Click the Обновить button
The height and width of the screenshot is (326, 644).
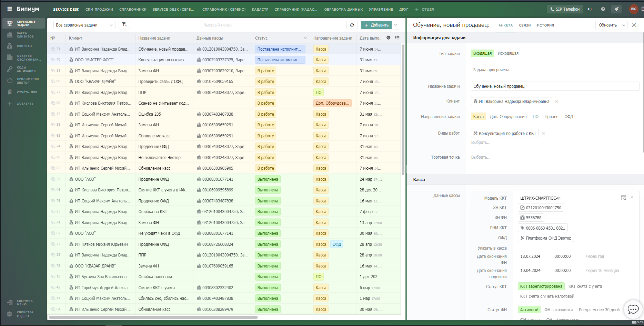(607, 25)
